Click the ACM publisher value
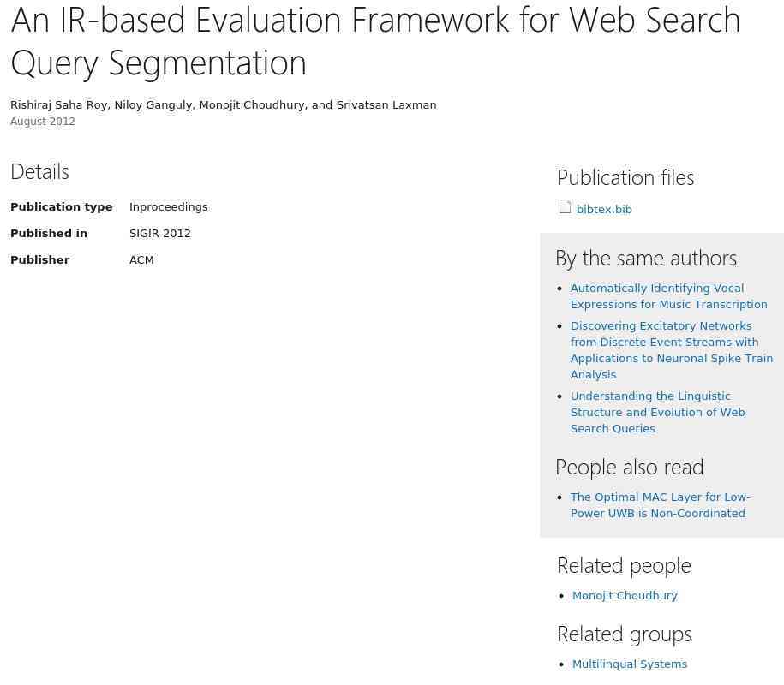 click(141, 259)
